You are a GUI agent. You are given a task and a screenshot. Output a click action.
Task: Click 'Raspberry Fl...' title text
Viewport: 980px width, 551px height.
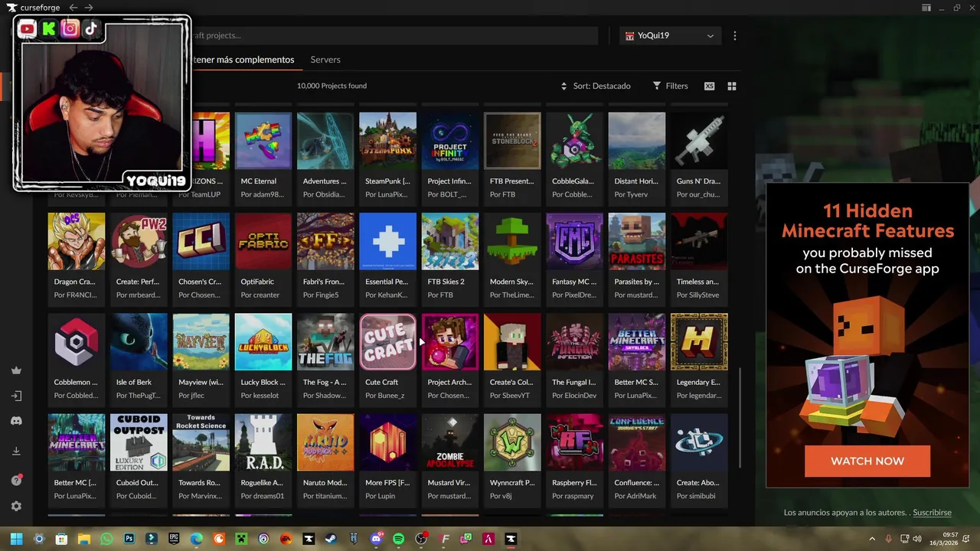(x=574, y=483)
